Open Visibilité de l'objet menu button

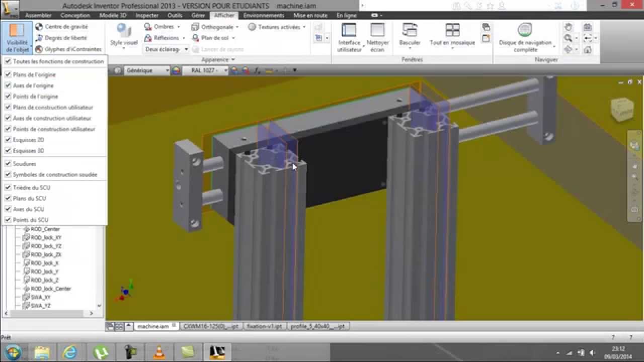(x=18, y=38)
